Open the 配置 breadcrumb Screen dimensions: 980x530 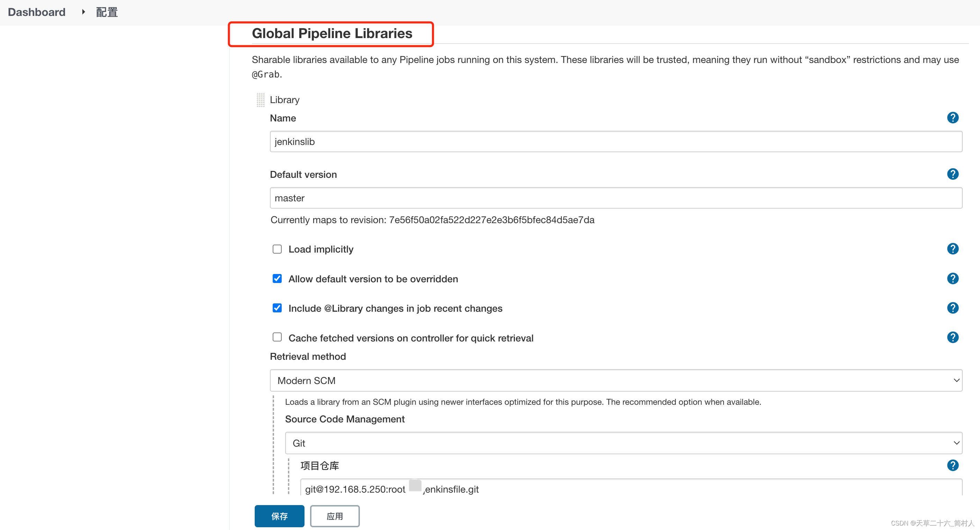[107, 12]
